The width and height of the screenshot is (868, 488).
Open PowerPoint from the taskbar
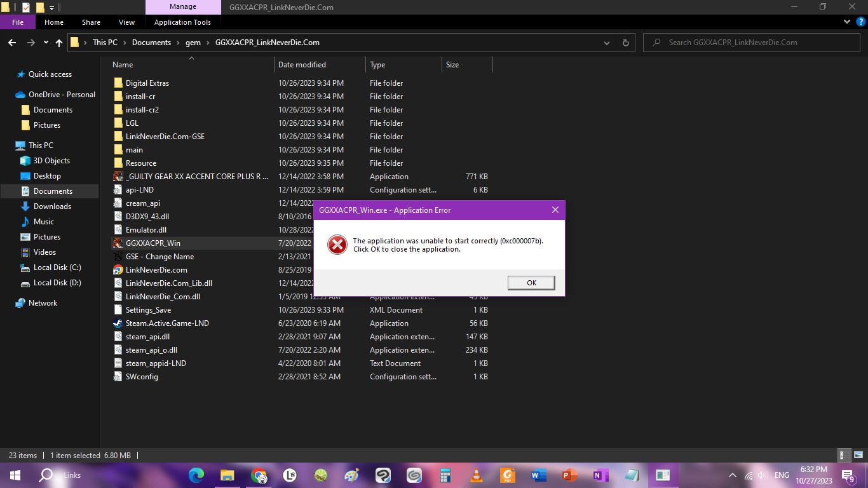(569, 475)
